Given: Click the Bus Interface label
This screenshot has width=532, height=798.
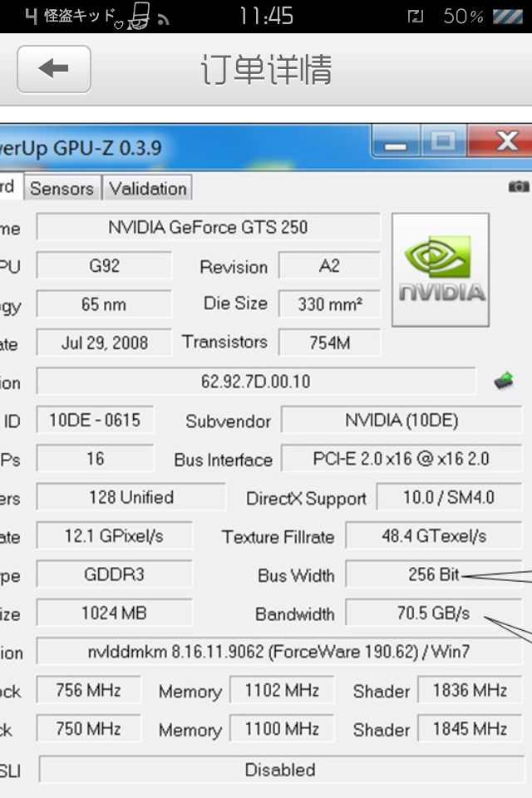Looking at the screenshot, I should click(223, 460).
